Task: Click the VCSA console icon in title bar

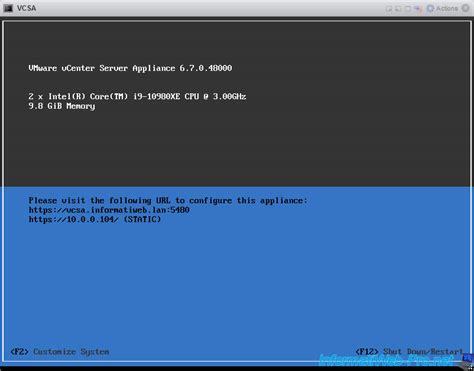Action: 8,8
